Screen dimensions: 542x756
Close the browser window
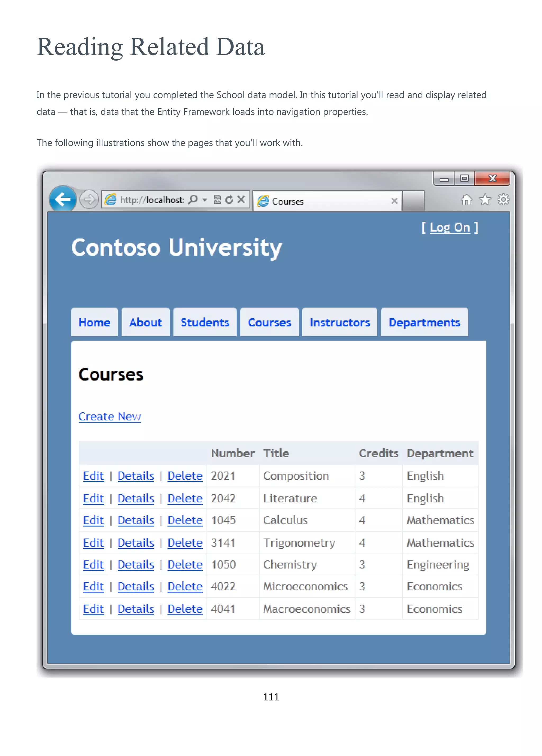pyautogui.click(x=492, y=179)
